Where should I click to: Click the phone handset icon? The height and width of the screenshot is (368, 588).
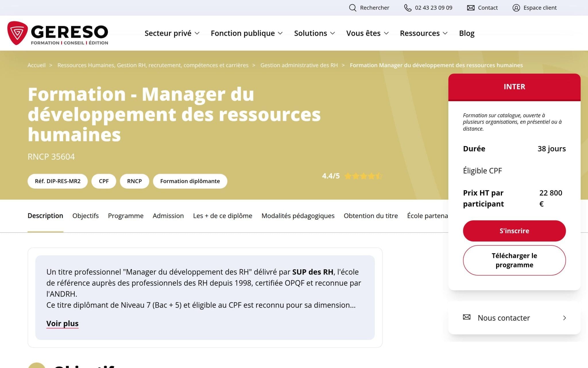click(x=408, y=8)
